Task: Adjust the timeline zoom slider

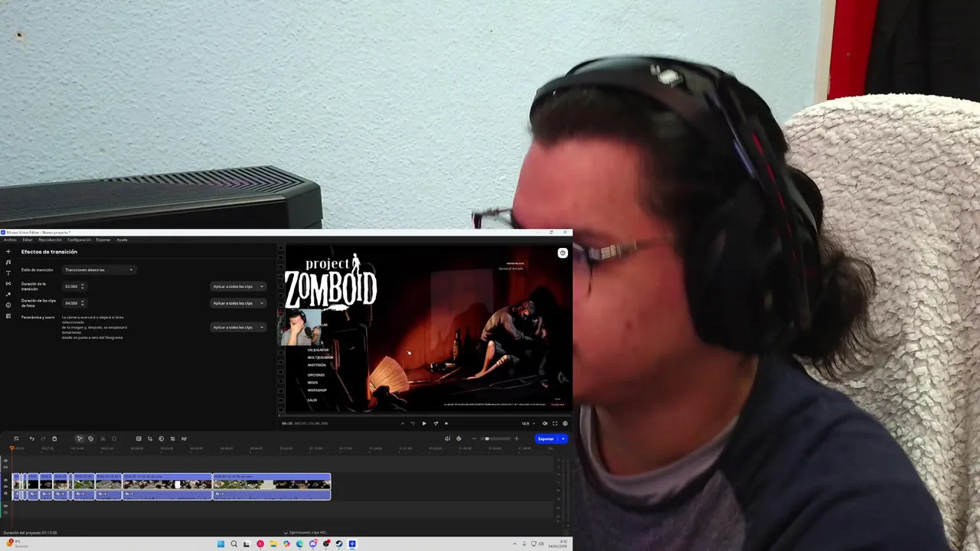Action: 495,439
